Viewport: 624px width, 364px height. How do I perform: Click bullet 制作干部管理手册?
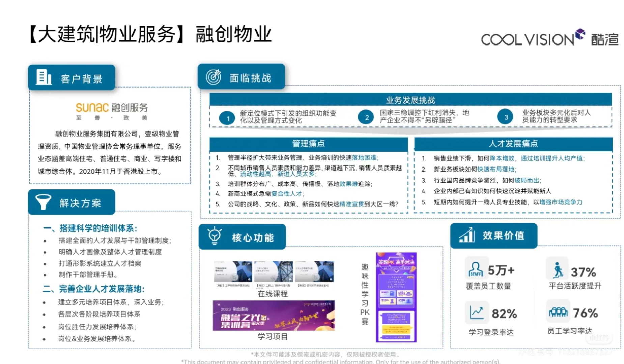click(88, 274)
